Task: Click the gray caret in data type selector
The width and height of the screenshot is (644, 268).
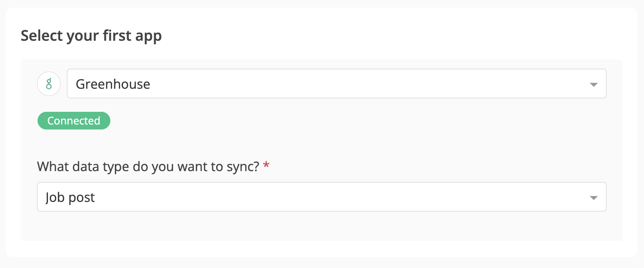Action: [x=594, y=198]
